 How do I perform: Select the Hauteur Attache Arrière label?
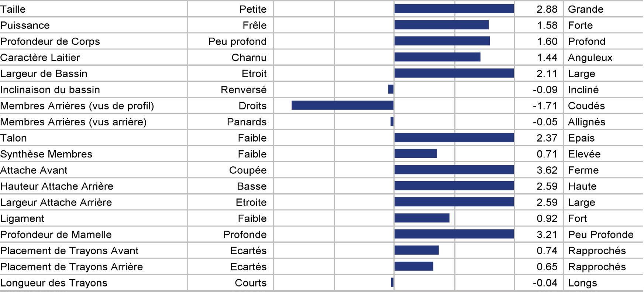click(56, 186)
